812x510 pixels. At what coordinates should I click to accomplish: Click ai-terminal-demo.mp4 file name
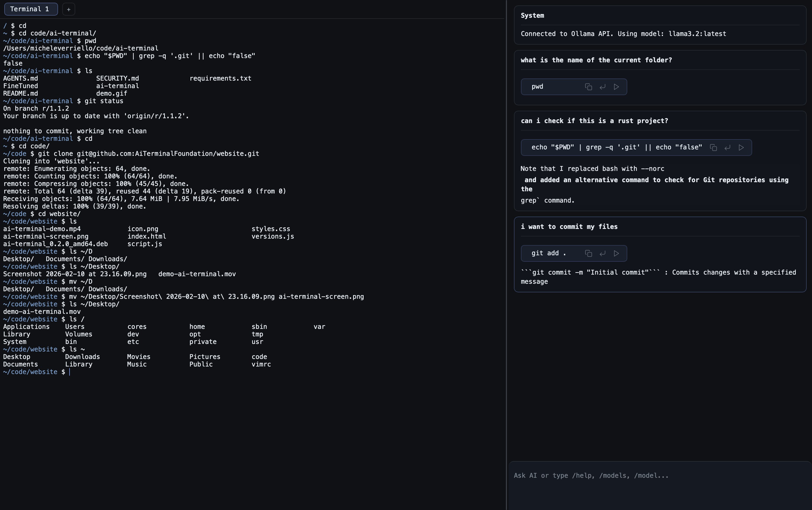pos(42,229)
